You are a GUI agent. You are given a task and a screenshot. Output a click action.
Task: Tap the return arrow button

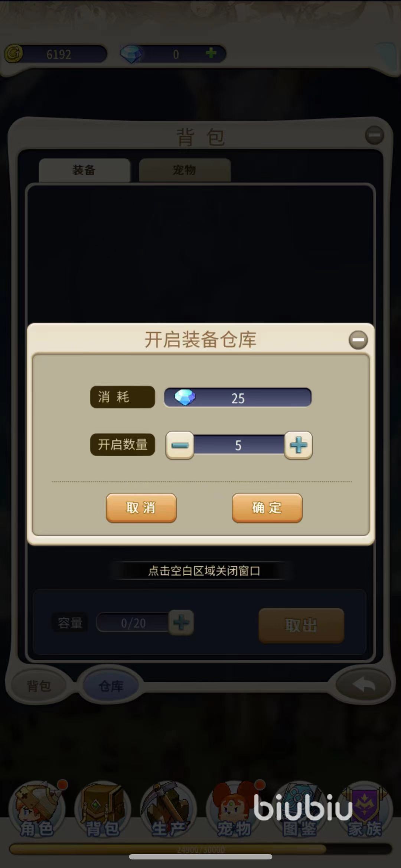pos(363,685)
